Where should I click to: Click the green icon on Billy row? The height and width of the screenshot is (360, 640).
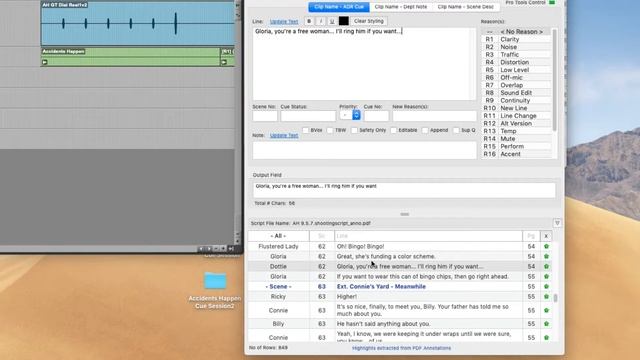tap(547, 324)
